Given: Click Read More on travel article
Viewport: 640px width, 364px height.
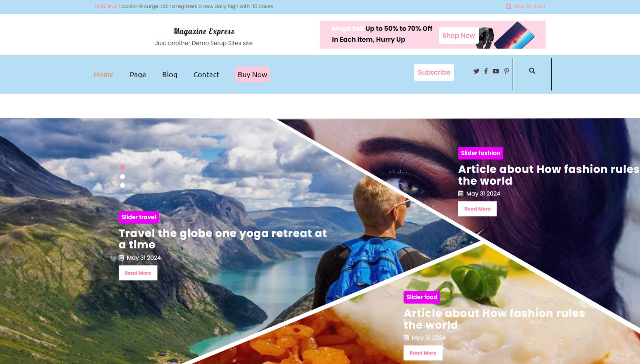Looking at the screenshot, I should 139,273.
